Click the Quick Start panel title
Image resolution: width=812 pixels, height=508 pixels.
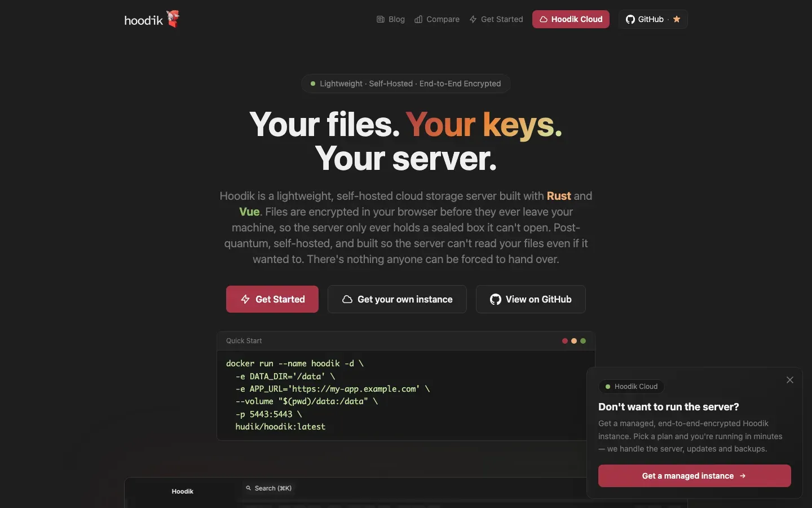click(244, 341)
